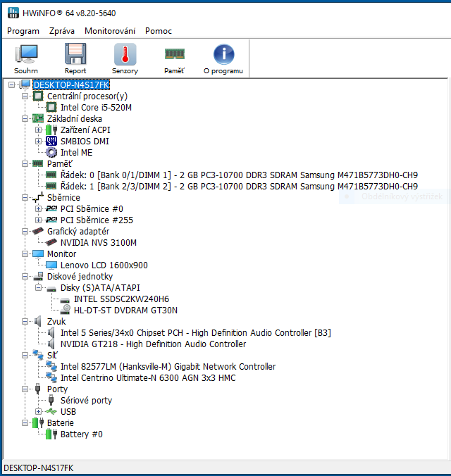
Task: Expand PCI Sběrnice #0 node
Action: coord(38,208)
